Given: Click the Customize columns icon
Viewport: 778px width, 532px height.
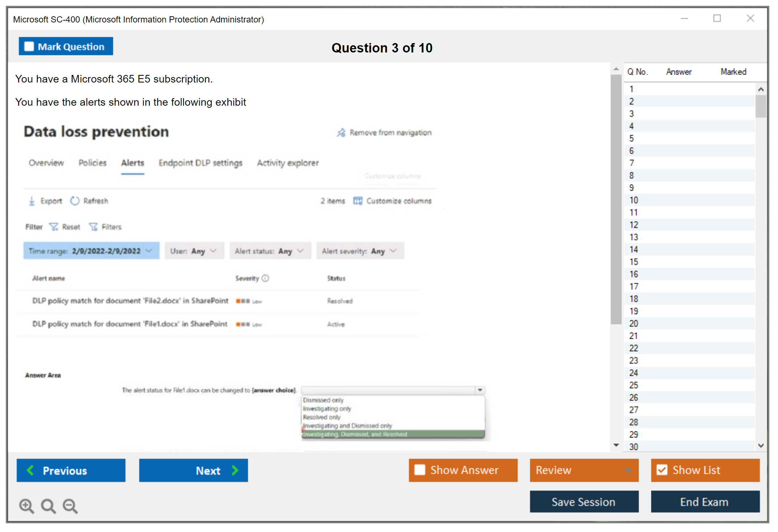Looking at the screenshot, I should coord(358,201).
